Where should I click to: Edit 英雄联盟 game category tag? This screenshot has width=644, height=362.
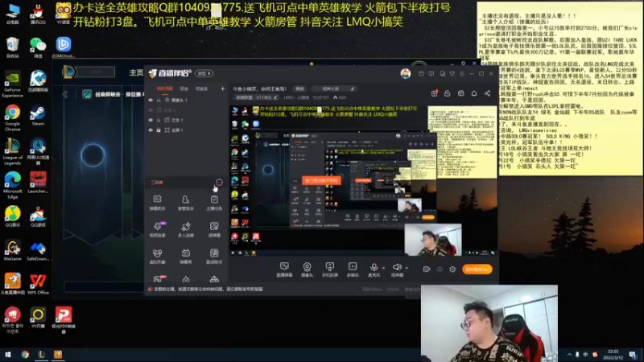(256, 97)
